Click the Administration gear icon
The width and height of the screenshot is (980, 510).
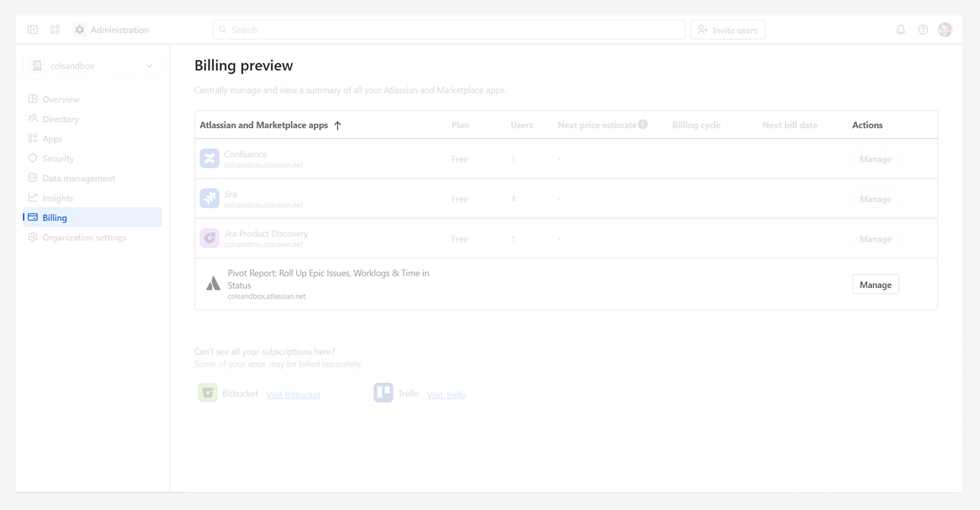79,29
